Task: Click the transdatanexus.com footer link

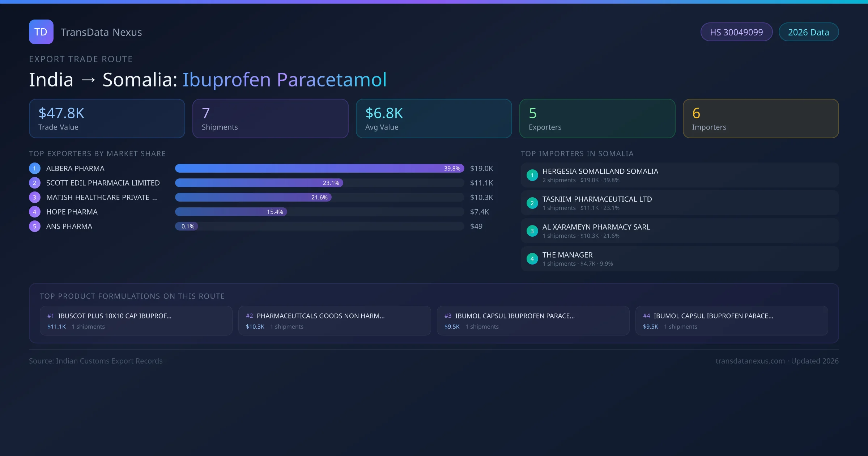Action: [750, 361]
